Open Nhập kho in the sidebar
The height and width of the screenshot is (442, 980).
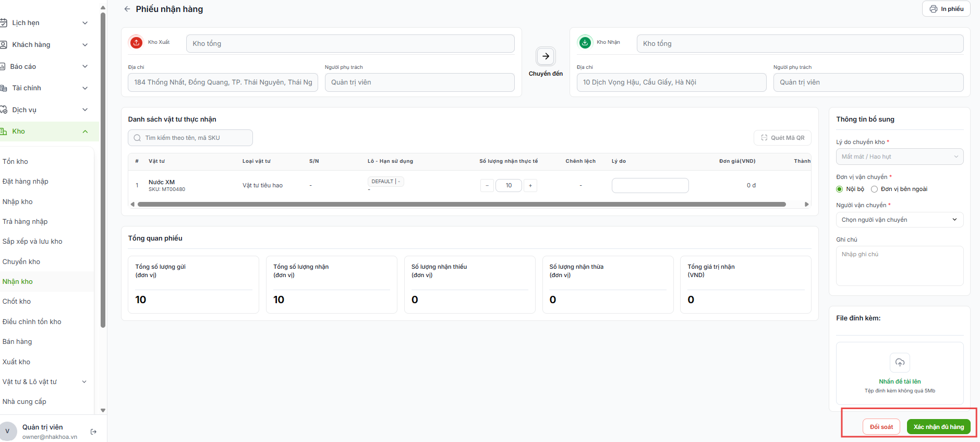17,202
